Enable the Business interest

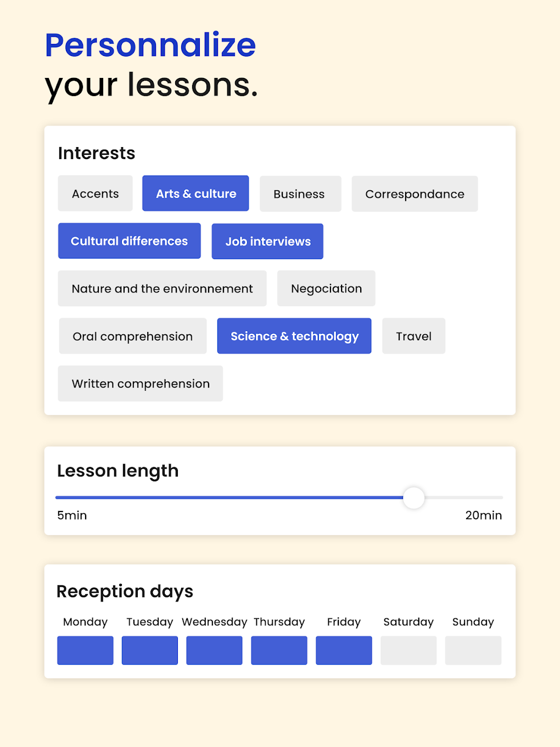pyautogui.click(x=300, y=193)
